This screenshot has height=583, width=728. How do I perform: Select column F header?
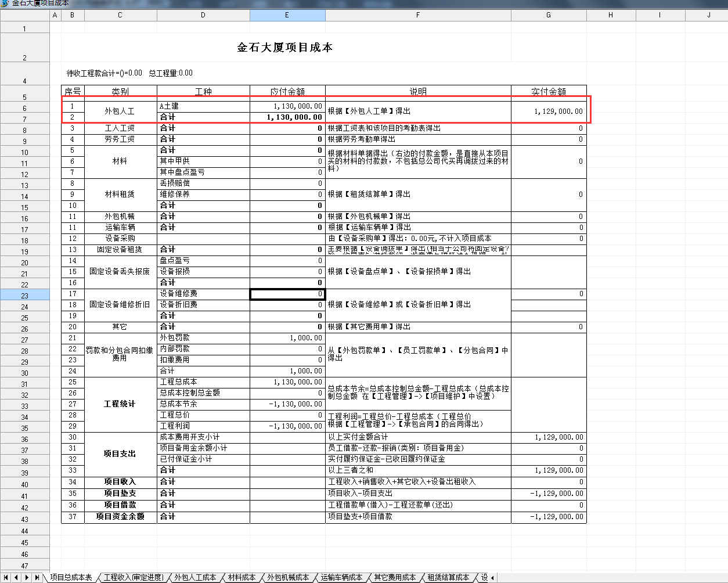point(417,15)
